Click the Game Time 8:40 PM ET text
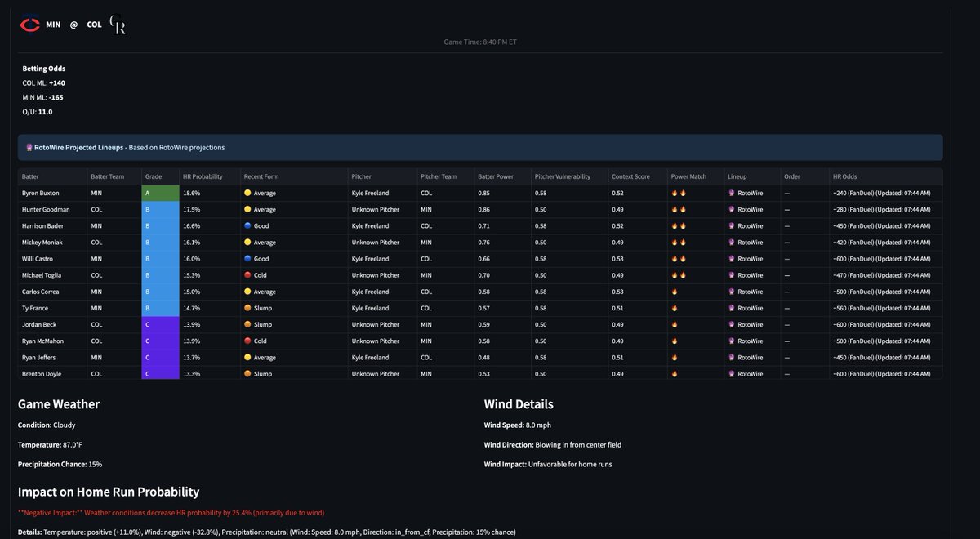Image resolution: width=980 pixels, height=539 pixels. point(480,42)
